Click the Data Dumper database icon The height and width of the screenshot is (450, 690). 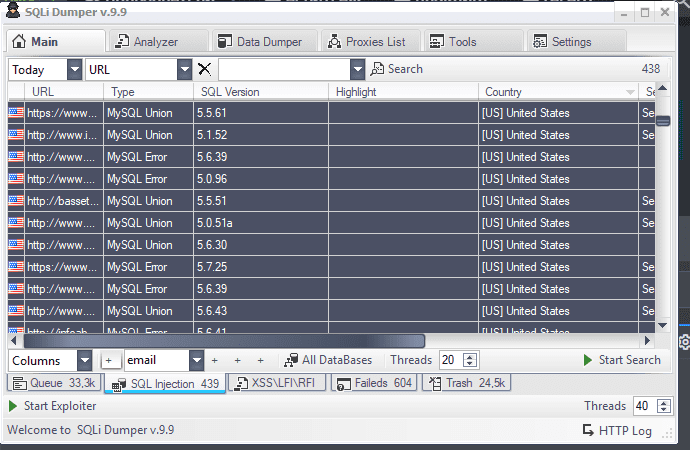[225, 41]
